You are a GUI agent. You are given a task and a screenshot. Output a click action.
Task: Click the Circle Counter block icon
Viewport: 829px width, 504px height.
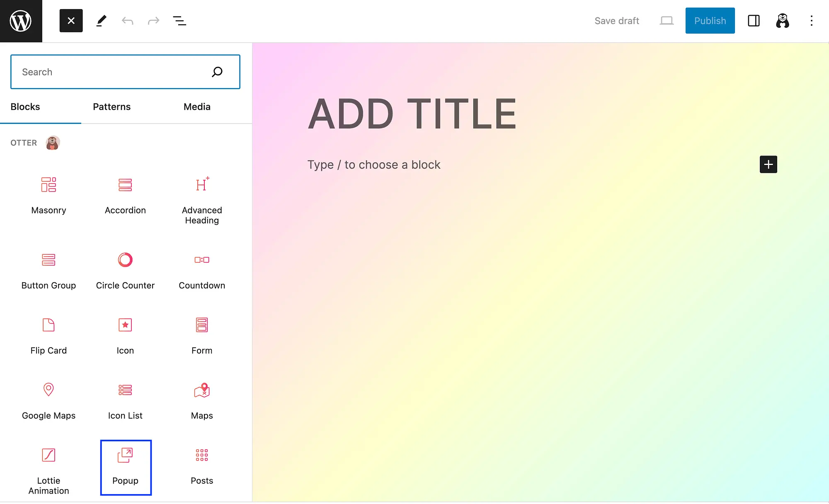coord(126,259)
